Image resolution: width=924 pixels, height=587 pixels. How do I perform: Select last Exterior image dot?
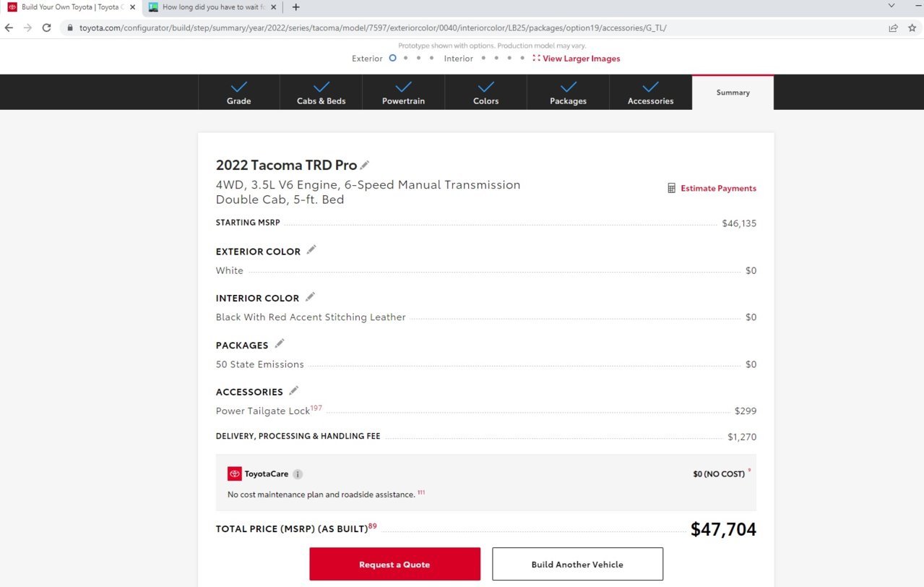432,58
